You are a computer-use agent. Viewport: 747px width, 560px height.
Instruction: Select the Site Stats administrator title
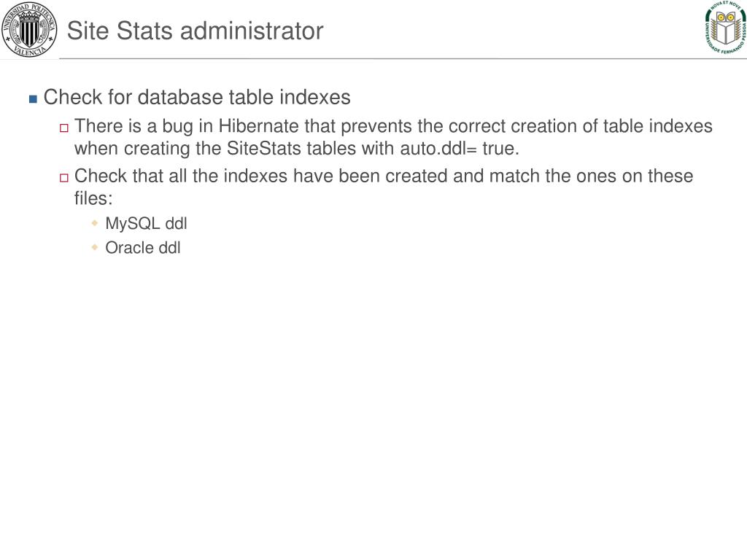coord(196,31)
